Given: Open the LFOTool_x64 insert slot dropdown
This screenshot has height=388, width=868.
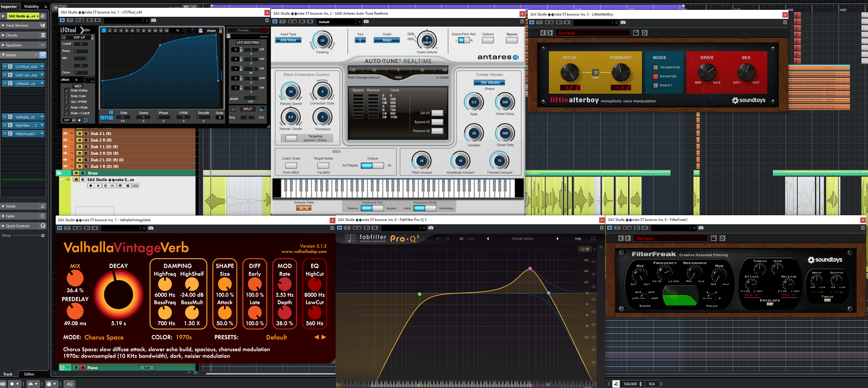Looking at the screenshot, I should coord(42,67).
